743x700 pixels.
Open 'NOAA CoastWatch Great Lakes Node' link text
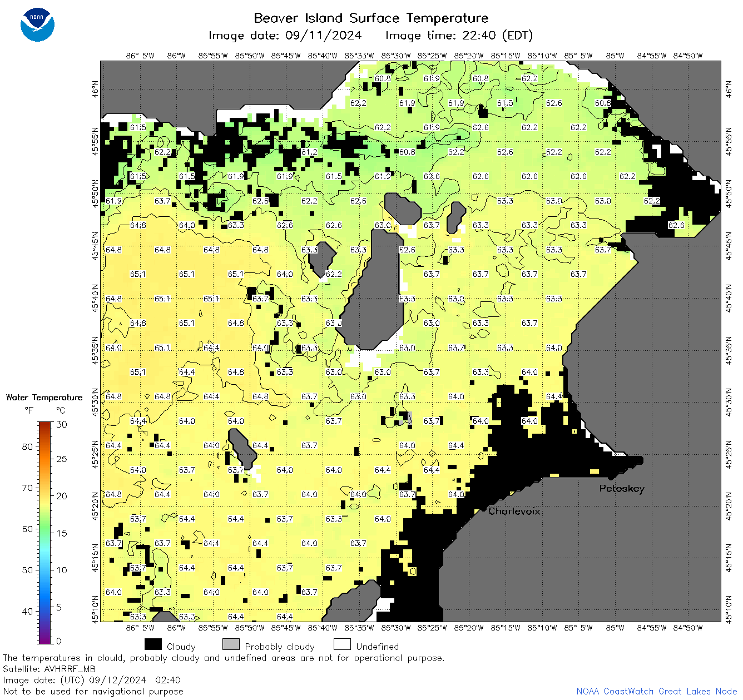coord(657,691)
